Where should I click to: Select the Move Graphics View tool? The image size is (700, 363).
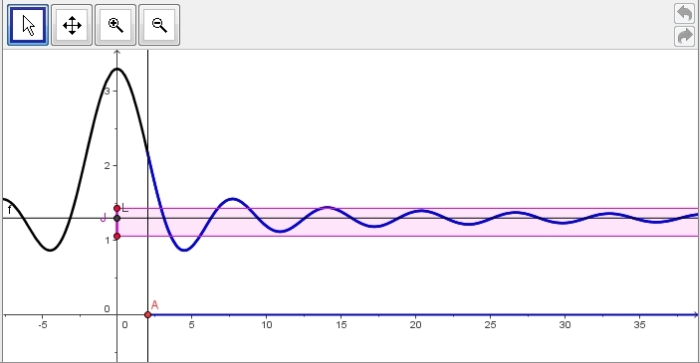click(x=71, y=25)
